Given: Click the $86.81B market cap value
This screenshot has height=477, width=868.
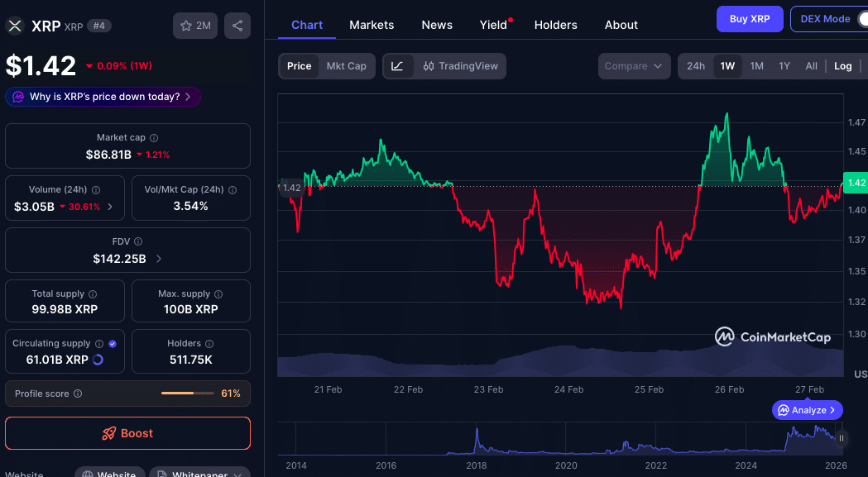Looking at the screenshot, I should [x=108, y=155].
